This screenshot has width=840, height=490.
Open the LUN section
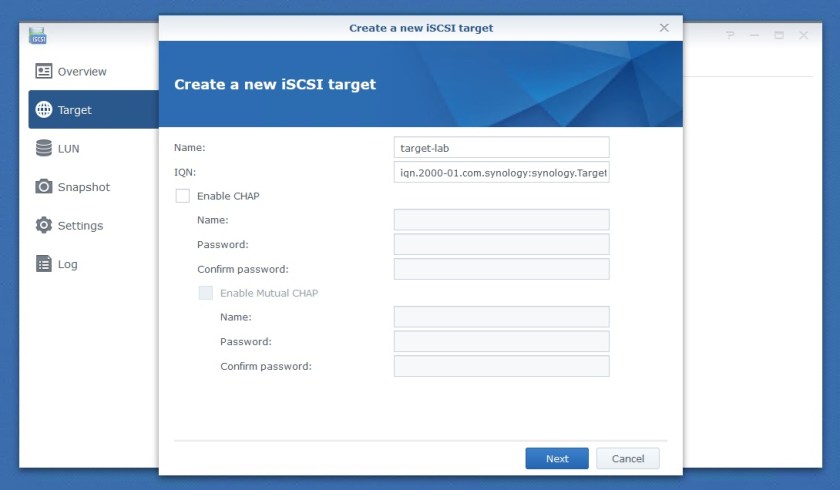coord(69,148)
